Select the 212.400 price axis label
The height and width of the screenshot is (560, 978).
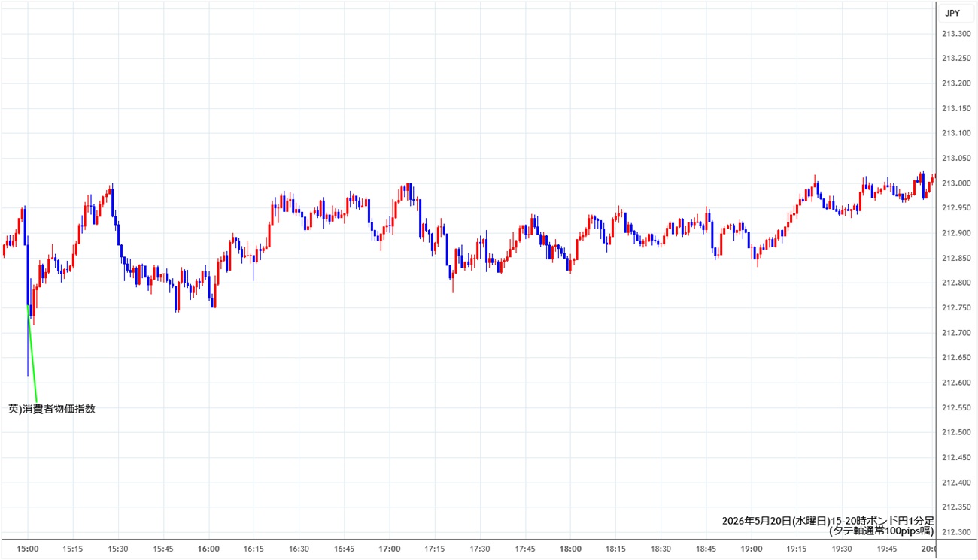pos(955,482)
